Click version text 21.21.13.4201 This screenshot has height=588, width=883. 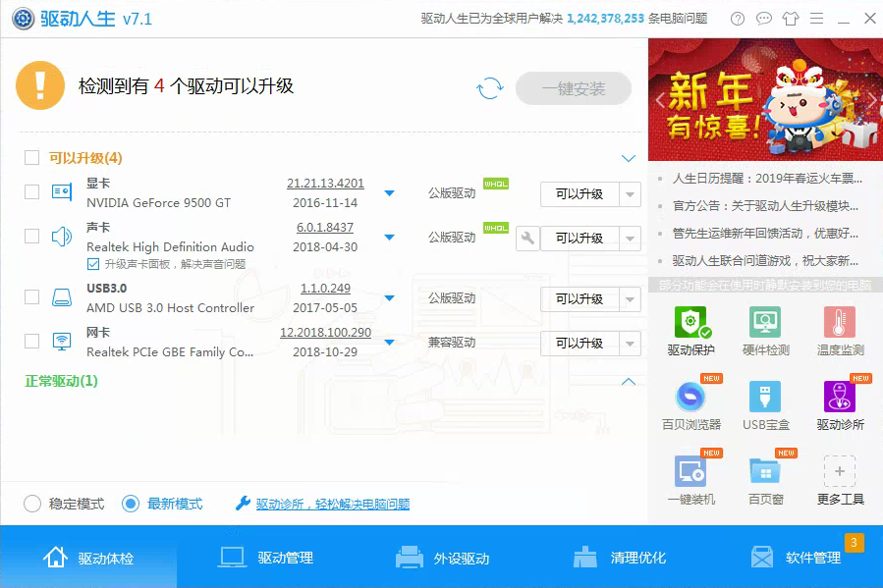(x=325, y=184)
